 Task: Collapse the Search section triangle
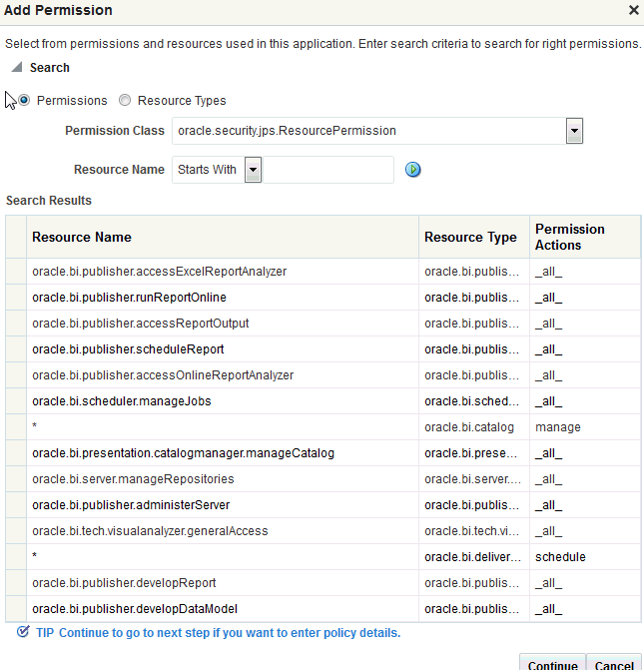click(17, 67)
